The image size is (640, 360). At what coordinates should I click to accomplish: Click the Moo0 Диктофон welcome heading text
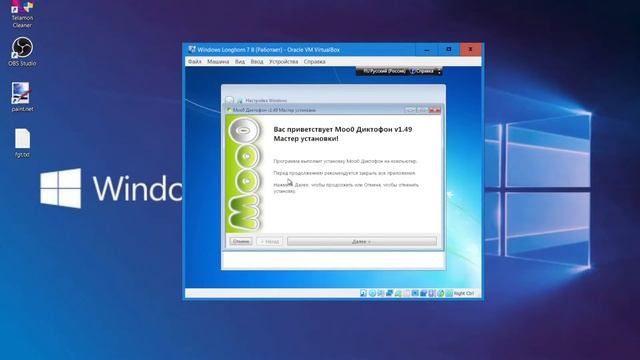point(342,134)
